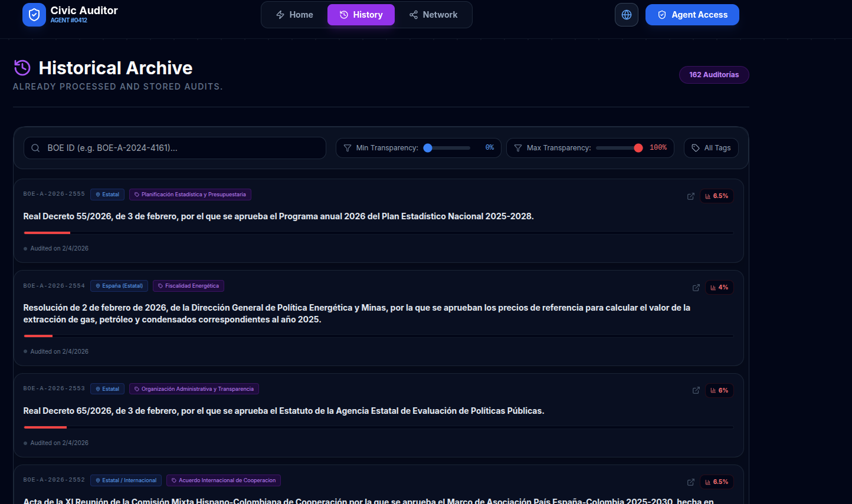This screenshot has width=852, height=504.
Task: Click the BOE-A-2026-2553 identifier
Action: [54, 388]
